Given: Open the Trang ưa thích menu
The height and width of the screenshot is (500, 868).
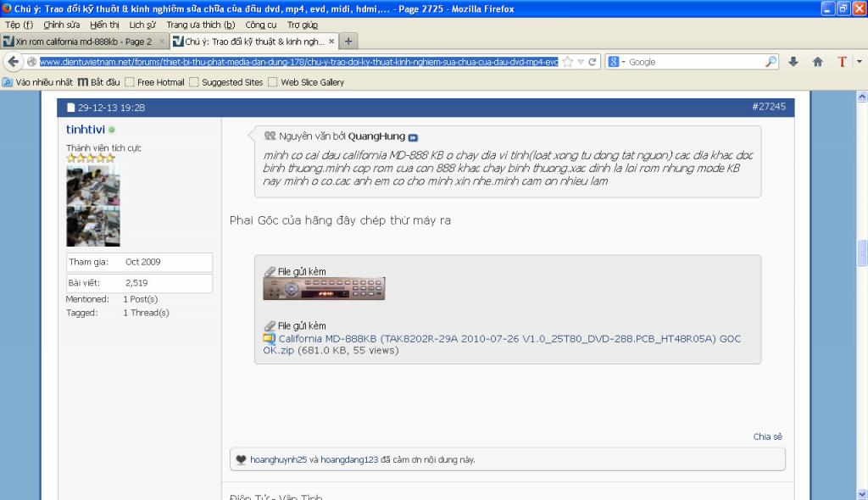Looking at the screenshot, I should click(x=200, y=25).
